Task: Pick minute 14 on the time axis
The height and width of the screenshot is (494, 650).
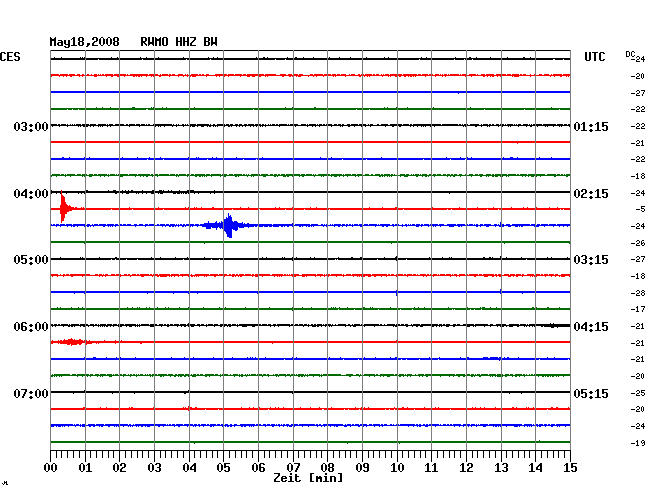Action: 535,467
